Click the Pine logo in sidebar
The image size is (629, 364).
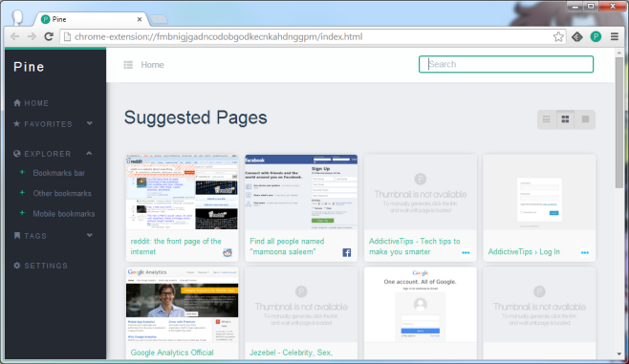[x=29, y=67]
